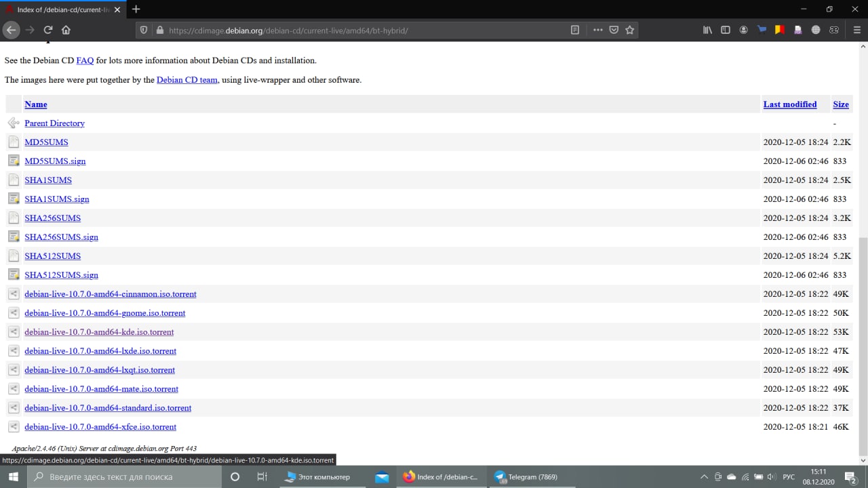
Task: Open the Firefox home page
Action: [x=66, y=30]
